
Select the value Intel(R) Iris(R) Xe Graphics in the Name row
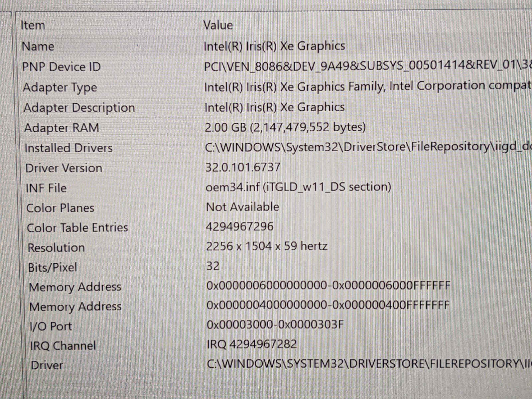point(274,46)
